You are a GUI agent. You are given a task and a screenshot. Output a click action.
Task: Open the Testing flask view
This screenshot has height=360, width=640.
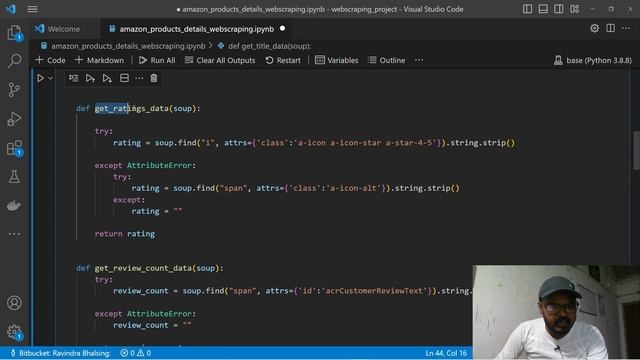click(14, 177)
